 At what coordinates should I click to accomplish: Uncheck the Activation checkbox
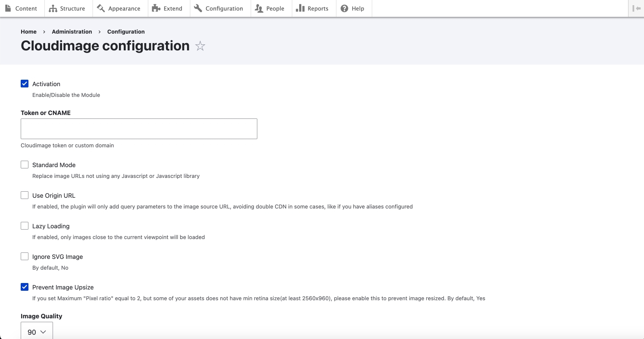[25, 84]
